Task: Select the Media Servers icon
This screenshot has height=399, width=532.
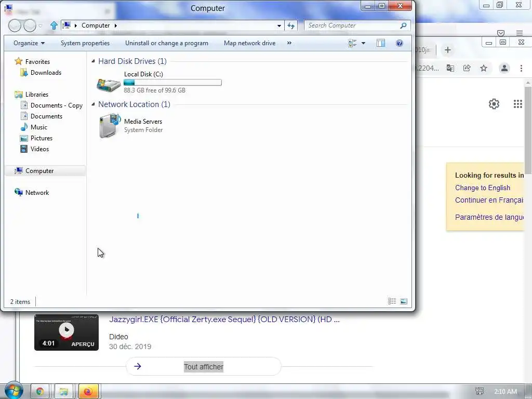Action: click(x=110, y=126)
